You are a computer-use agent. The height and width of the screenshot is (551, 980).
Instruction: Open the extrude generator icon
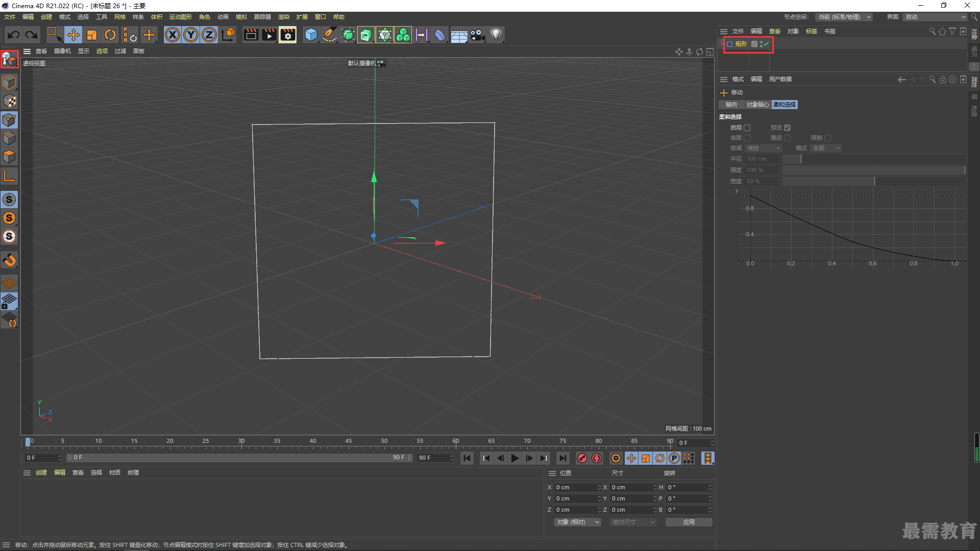pos(366,35)
